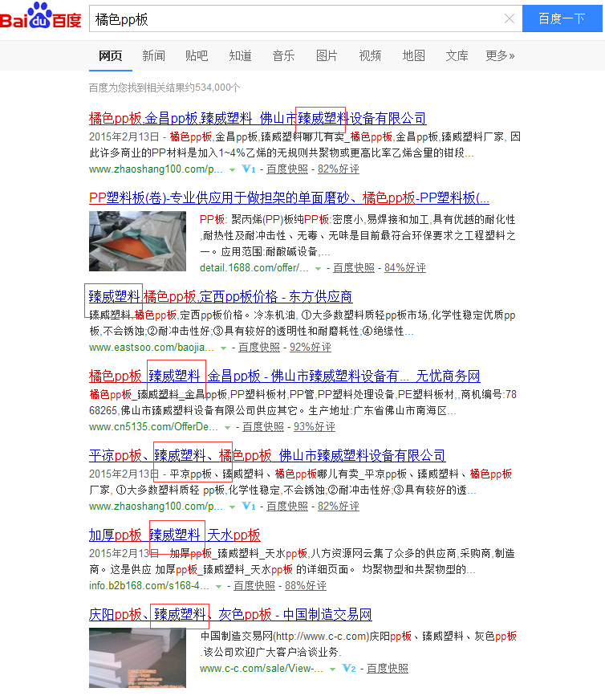Screen dimensions: 605x700
Task: Expand dropdown arrow beside second zhaoshang100.com URL
Action: 232,507
